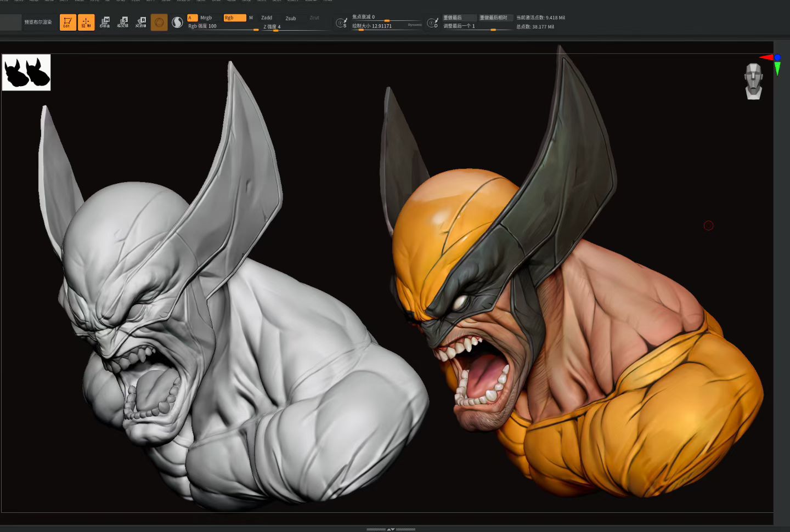This screenshot has width=790, height=532.
Task: Click the round orange gizmo 3D button
Action: click(159, 22)
